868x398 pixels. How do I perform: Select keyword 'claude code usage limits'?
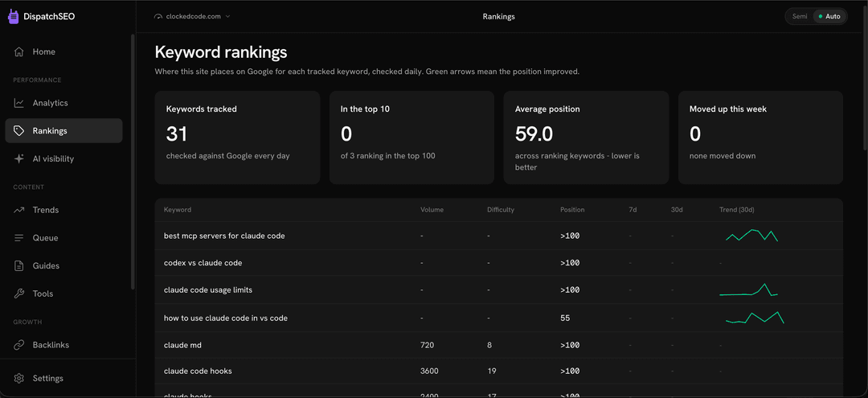click(x=208, y=290)
